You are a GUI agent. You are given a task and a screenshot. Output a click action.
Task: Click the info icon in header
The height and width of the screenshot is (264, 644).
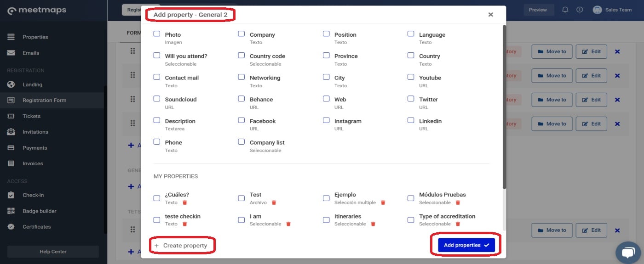pyautogui.click(x=580, y=10)
